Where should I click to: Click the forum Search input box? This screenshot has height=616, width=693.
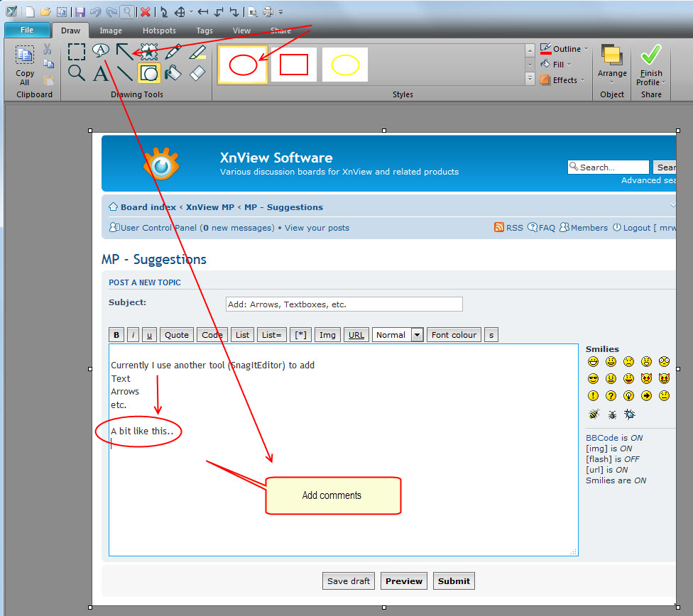[x=608, y=167]
